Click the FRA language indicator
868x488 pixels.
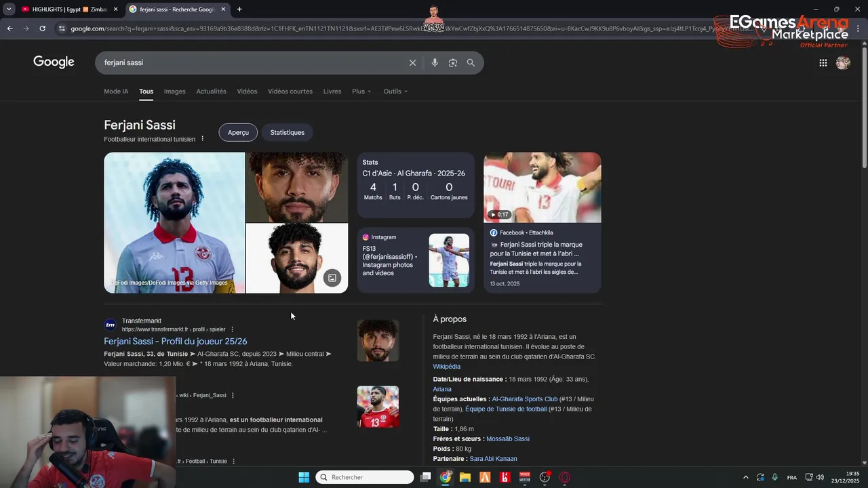[792, 477]
